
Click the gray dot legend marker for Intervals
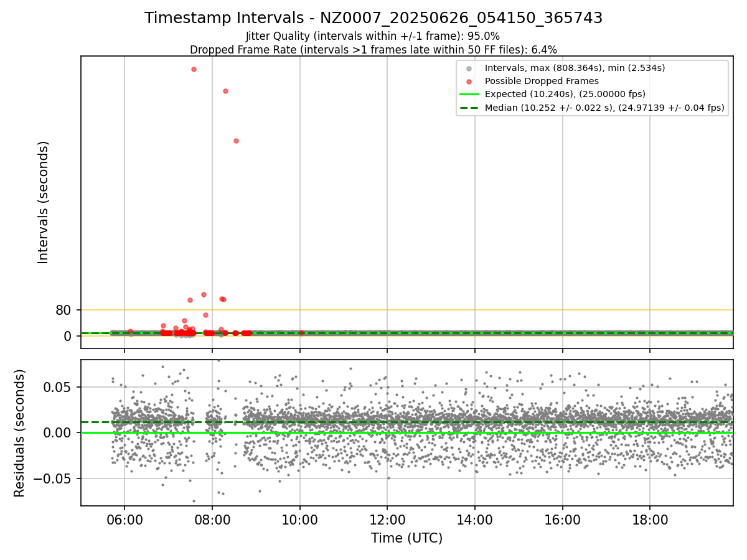(x=470, y=68)
